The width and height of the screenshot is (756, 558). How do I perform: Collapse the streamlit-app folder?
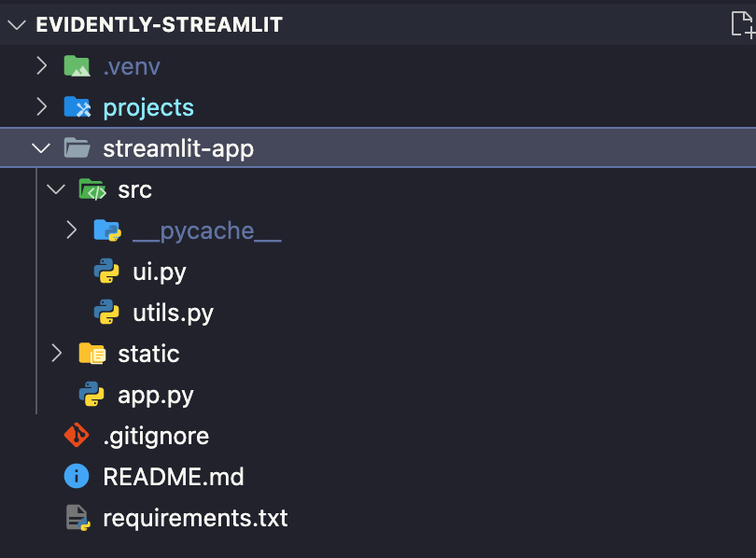[40, 147]
